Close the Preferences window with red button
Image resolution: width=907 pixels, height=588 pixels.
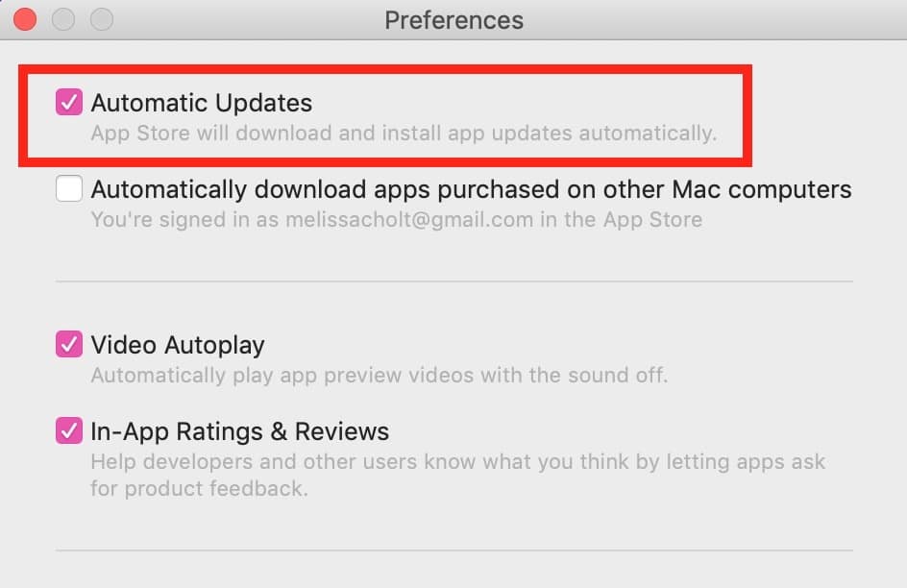tap(25, 19)
